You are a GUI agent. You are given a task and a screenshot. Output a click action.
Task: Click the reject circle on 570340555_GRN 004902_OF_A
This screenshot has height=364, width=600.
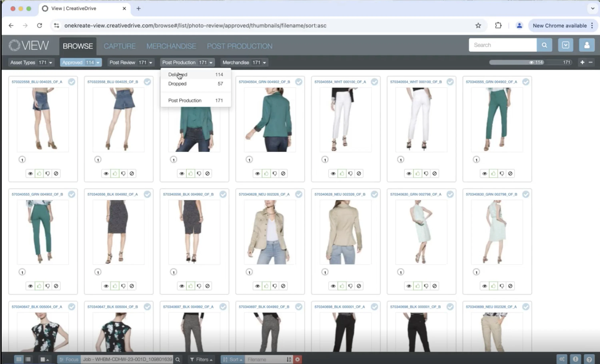(510, 173)
